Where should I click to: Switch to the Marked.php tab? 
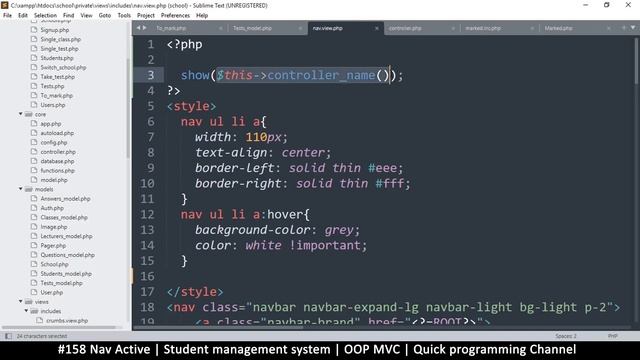(558, 28)
